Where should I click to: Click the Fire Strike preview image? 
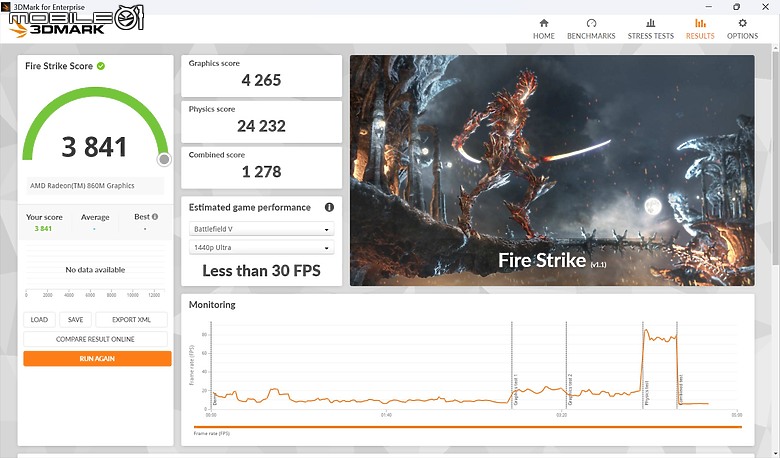click(552, 170)
